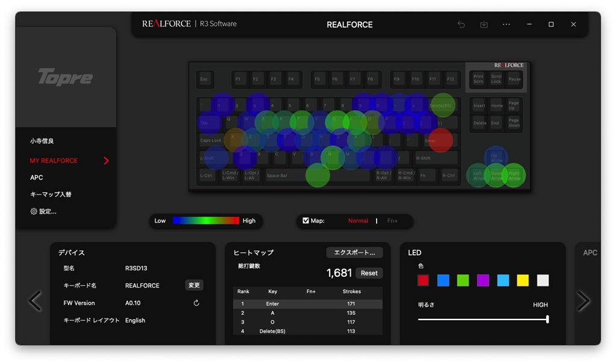This screenshot has height=364, width=616.
Task: Switch heatmap map to Fn+ layer
Action: click(x=392, y=221)
